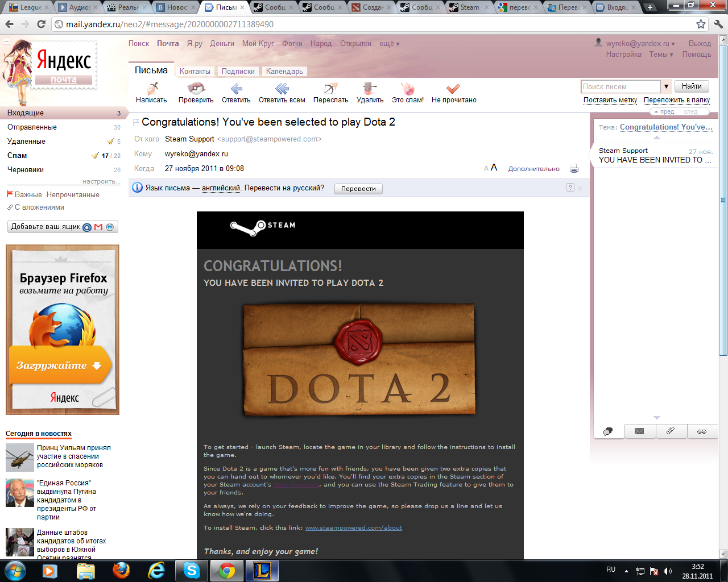This screenshot has width=728, height=582.
Task: Click the Добавьте ваш ящик button
Action: coord(63,227)
